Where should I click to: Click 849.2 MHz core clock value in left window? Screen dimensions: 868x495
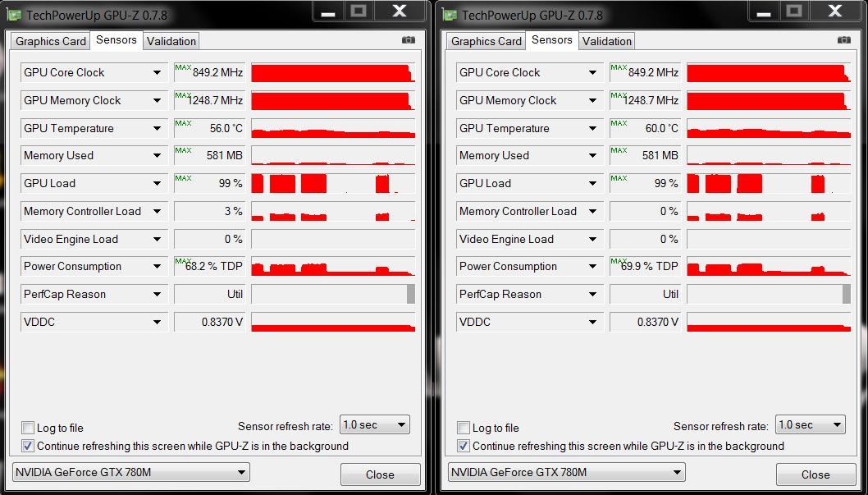[x=210, y=72]
